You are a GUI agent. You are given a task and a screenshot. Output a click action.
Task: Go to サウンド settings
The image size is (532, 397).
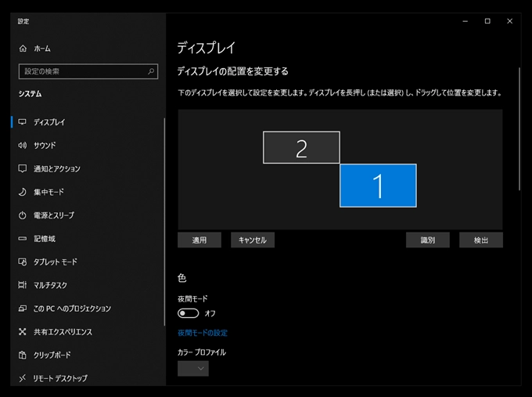(45, 146)
